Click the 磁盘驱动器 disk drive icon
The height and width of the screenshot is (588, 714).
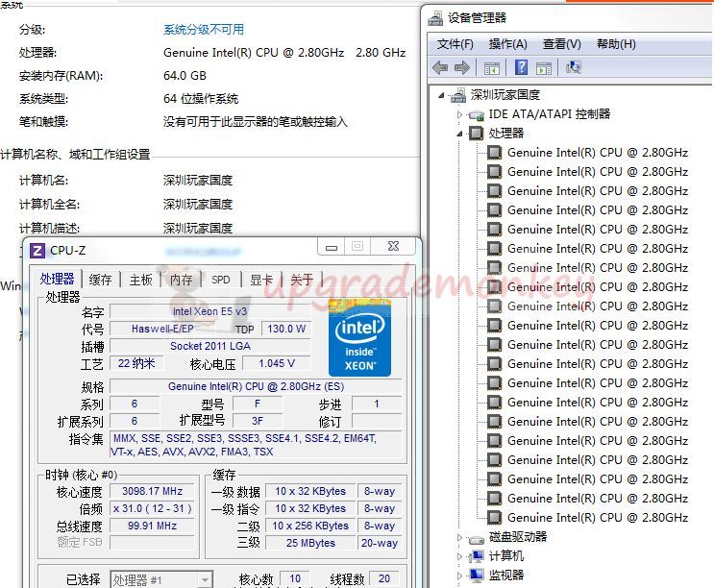pos(477,538)
